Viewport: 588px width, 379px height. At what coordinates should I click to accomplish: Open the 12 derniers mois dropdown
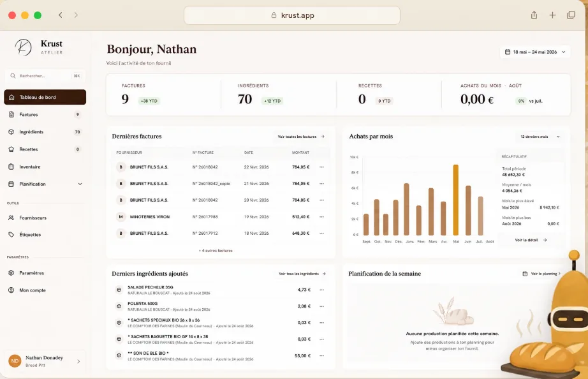(540, 137)
